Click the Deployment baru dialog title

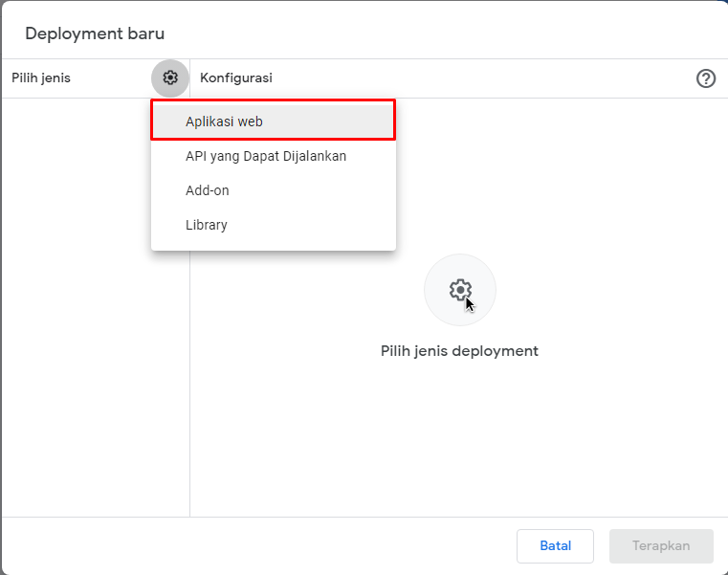[x=95, y=33]
